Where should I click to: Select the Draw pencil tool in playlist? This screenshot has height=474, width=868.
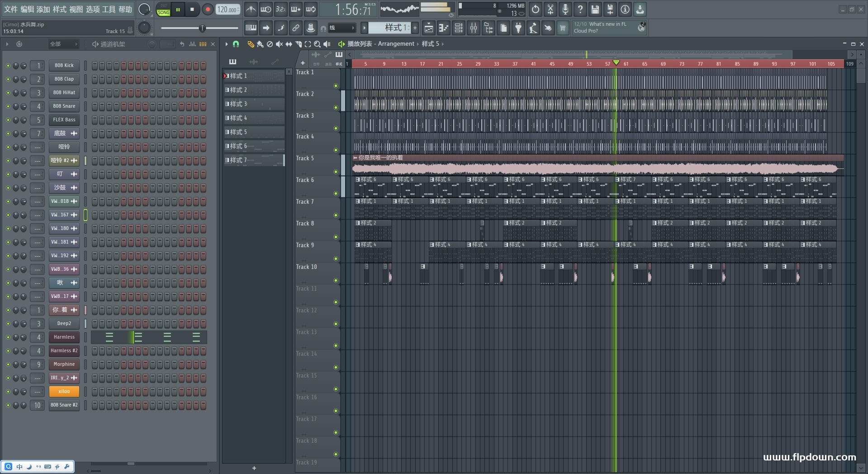250,44
